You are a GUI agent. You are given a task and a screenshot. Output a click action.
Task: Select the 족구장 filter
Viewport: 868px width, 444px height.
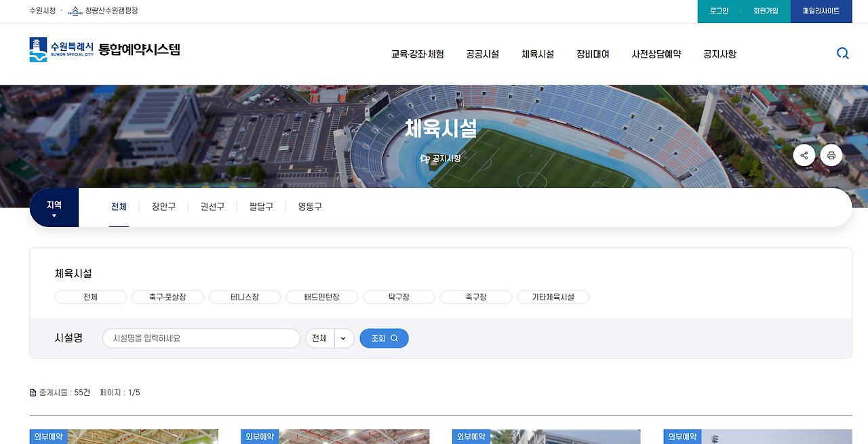[476, 297]
